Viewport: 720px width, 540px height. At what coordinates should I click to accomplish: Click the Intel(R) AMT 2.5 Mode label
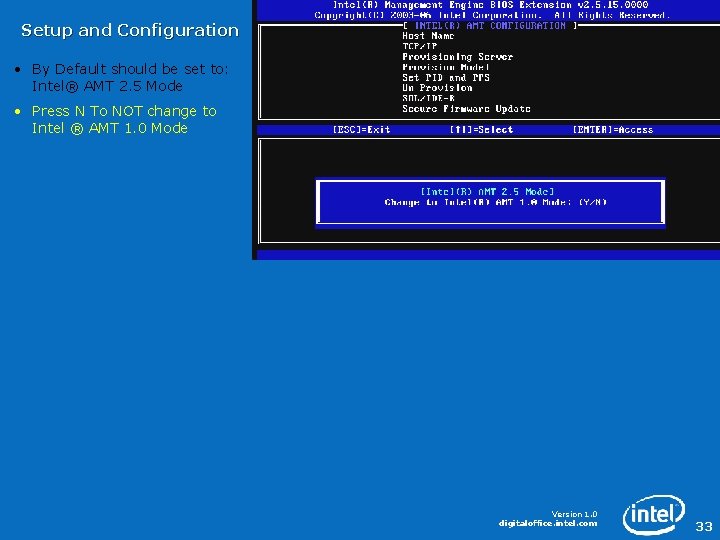click(x=487, y=191)
